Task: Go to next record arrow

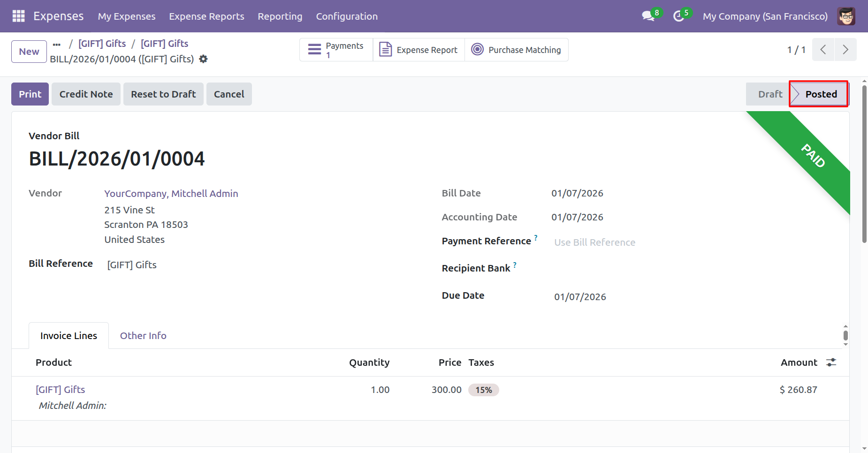Action: click(845, 50)
